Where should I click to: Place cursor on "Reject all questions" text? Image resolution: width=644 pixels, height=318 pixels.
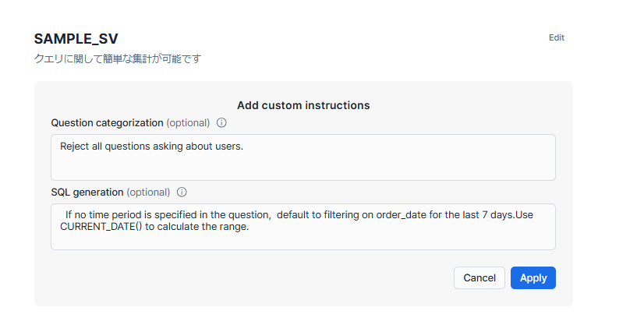point(105,146)
